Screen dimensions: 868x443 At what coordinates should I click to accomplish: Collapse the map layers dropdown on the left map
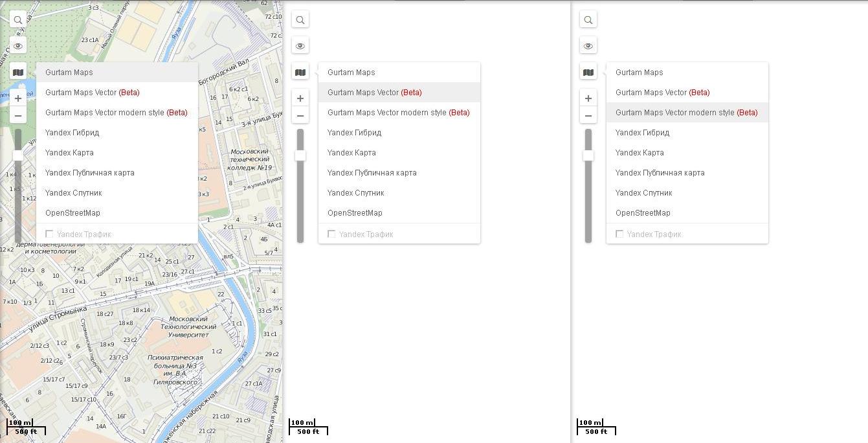pos(18,73)
